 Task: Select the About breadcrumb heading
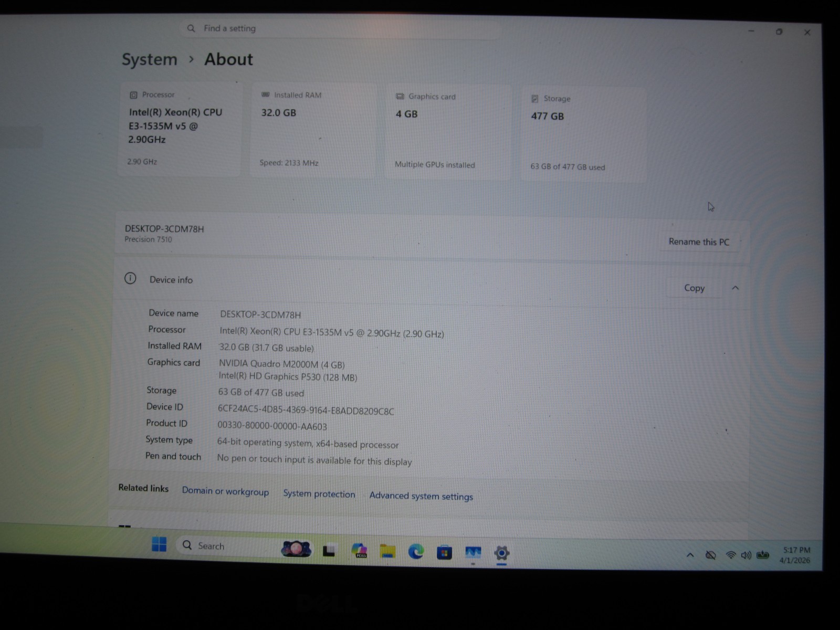coord(228,59)
